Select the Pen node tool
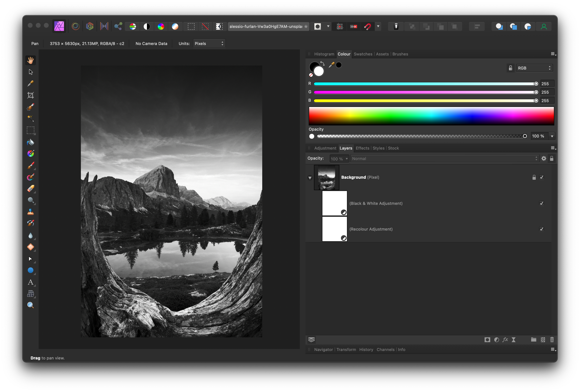The image size is (580, 392). coord(30,259)
